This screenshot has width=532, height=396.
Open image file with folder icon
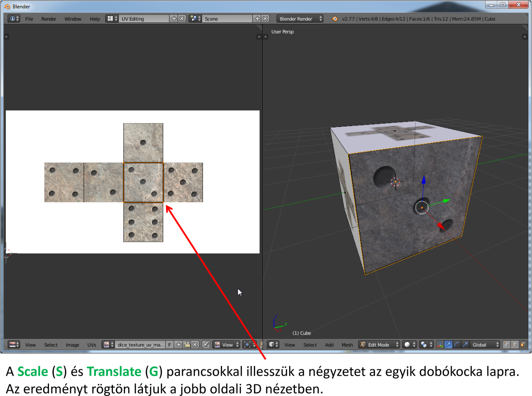click(x=187, y=345)
